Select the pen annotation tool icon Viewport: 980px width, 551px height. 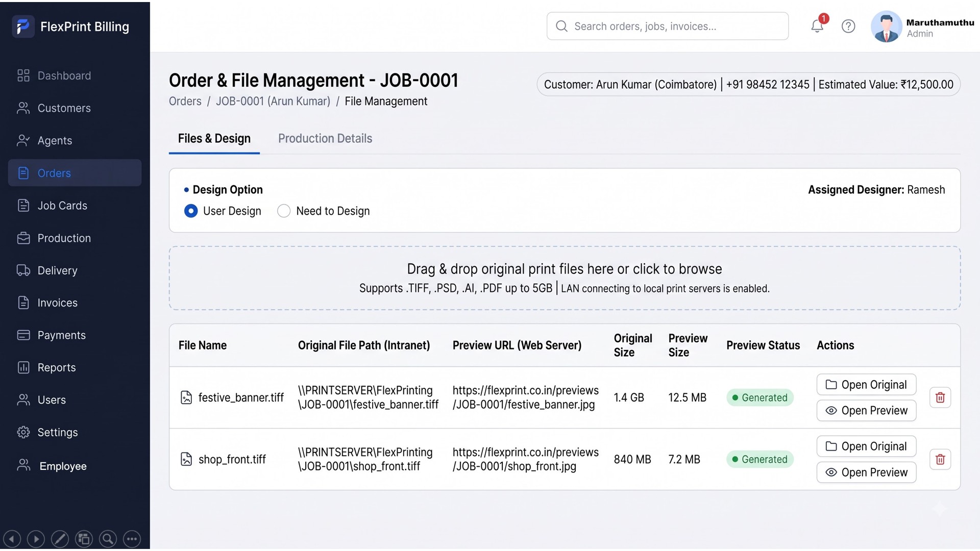(x=60, y=539)
